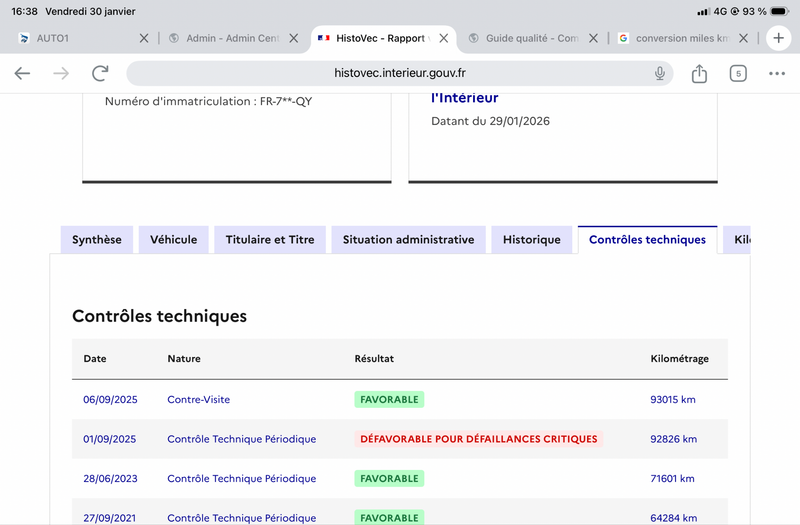This screenshot has height=525, width=800.
Task: Show the Titulaire et Titre tab
Action: [270, 240]
